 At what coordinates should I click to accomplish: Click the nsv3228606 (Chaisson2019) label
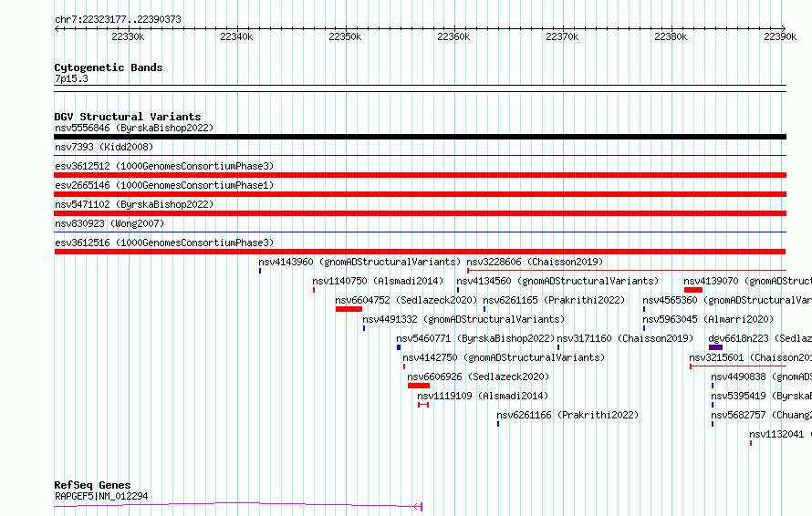click(x=535, y=262)
